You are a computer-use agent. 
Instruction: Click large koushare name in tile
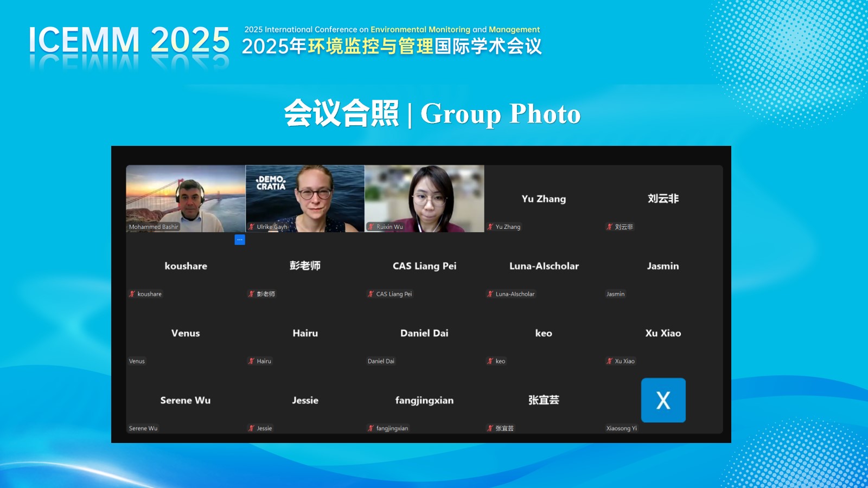186,266
